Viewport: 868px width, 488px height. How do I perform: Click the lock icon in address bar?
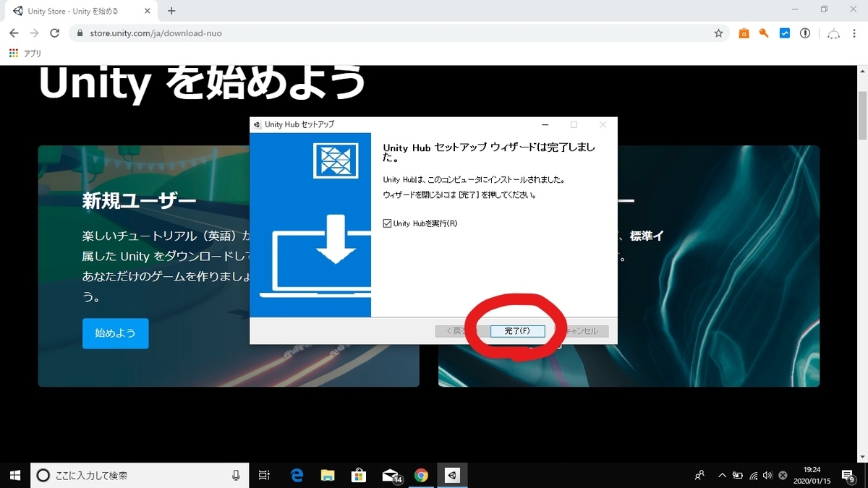pos(80,33)
